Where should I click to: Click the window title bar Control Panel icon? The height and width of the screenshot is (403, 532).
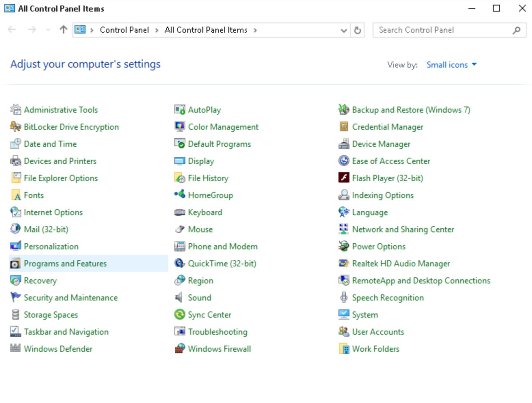[9, 8]
